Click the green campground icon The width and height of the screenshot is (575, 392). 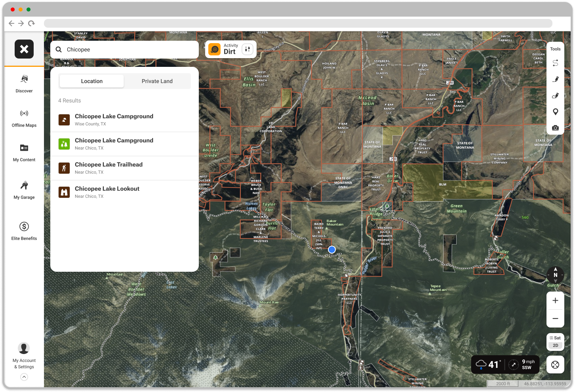tap(64, 144)
